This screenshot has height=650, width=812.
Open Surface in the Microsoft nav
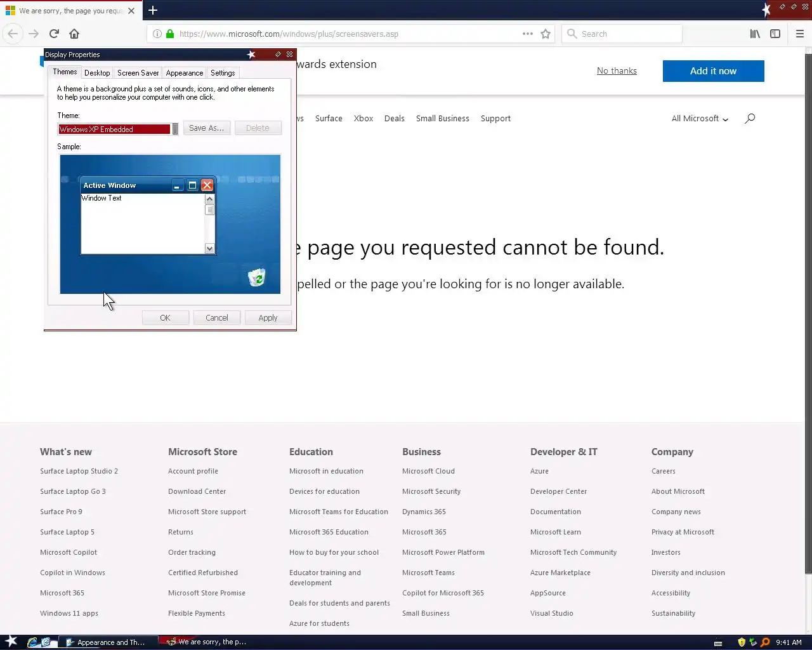pyautogui.click(x=329, y=118)
